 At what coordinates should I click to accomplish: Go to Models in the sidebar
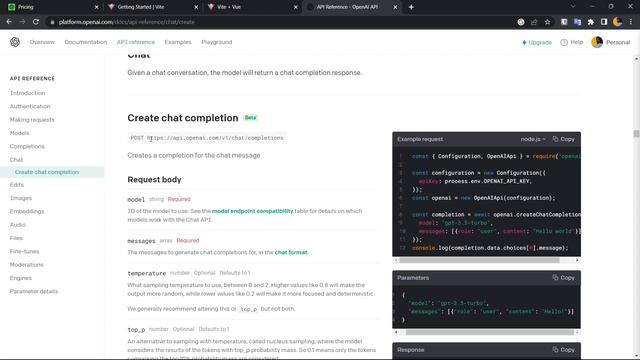pos(19,133)
